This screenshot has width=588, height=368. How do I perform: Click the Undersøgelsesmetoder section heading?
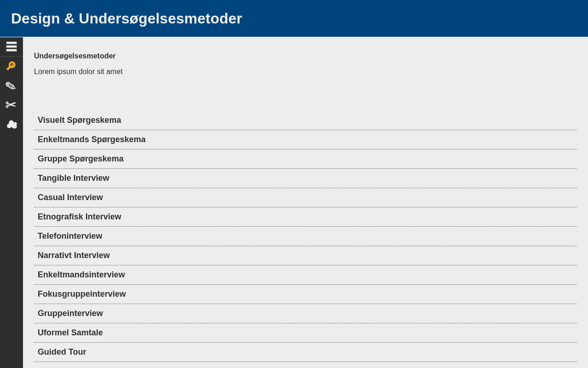coord(75,56)
